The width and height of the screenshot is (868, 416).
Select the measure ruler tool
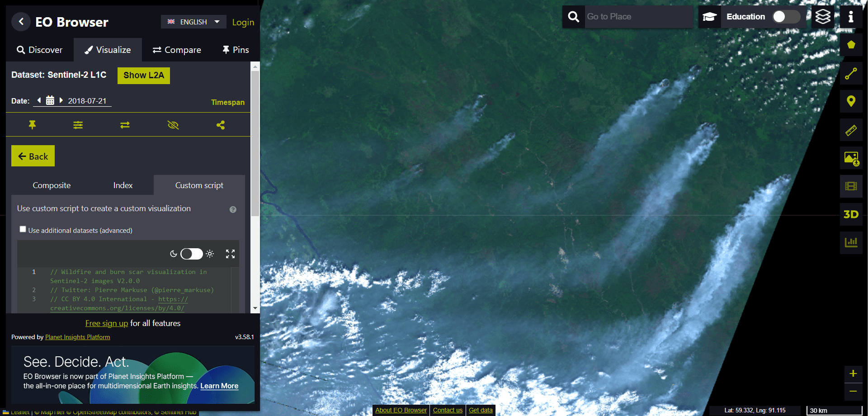coord(851,130)
